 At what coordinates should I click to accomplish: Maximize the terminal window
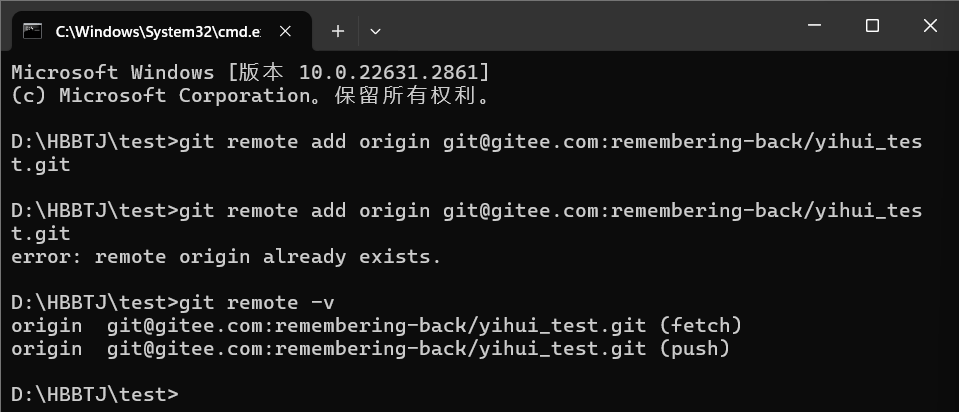(x=872, y=27)
